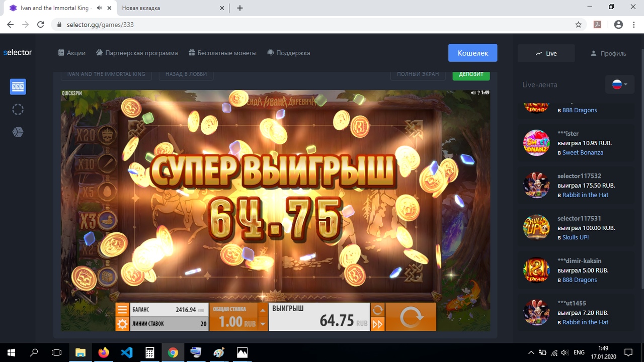Open Visual Studio Code from the taskbar
The image size is (644, 362).
click(127, 352)
